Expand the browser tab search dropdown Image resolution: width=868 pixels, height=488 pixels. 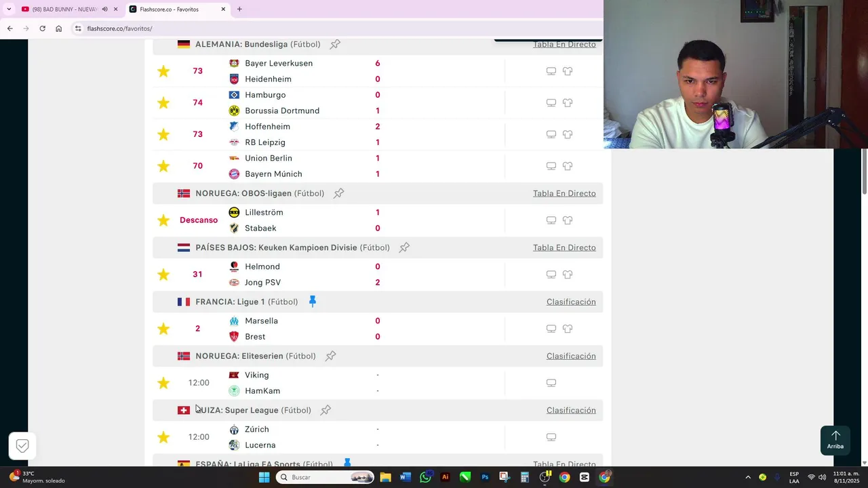click(8, 9)
